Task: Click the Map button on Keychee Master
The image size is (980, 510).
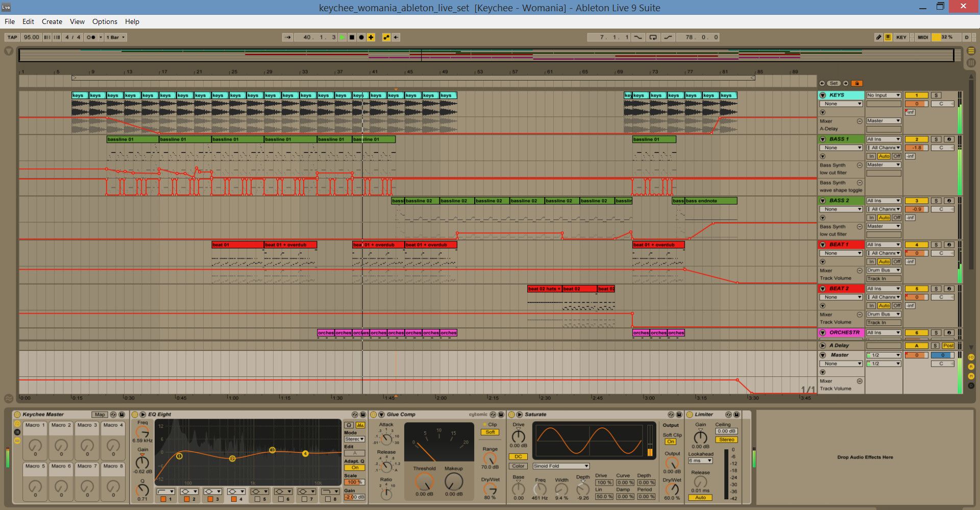Action: click(100, 415)
